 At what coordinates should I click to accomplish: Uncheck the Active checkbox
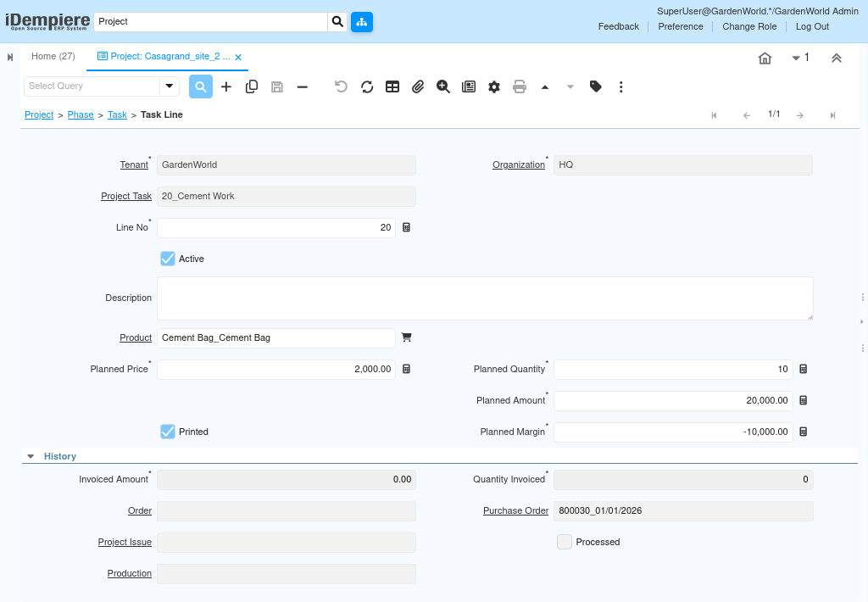(x=168, y=259)
